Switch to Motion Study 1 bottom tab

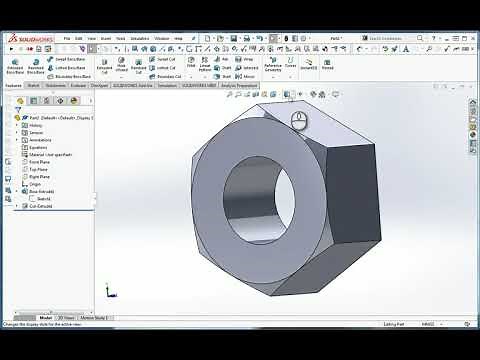[94, 318]
